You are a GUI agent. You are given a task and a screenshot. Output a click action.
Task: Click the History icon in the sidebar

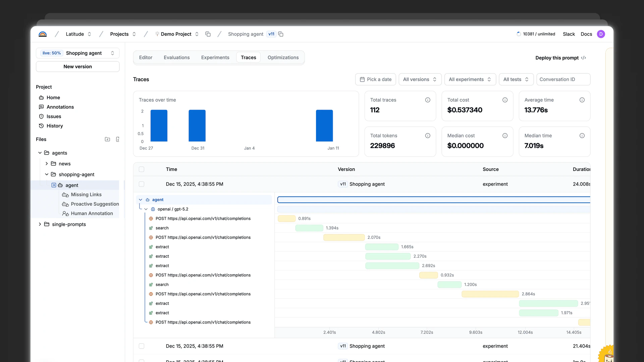point(41,126)
